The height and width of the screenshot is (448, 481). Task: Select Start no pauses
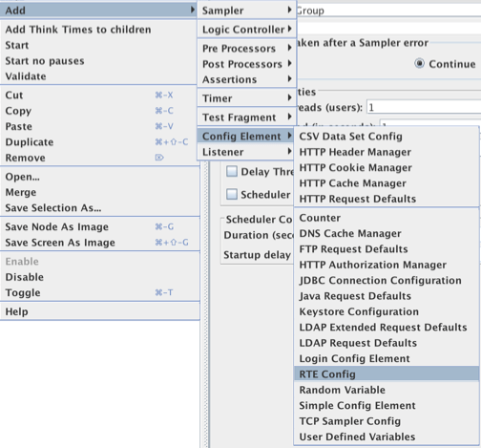pyautogui.click(x=98, y=61)
